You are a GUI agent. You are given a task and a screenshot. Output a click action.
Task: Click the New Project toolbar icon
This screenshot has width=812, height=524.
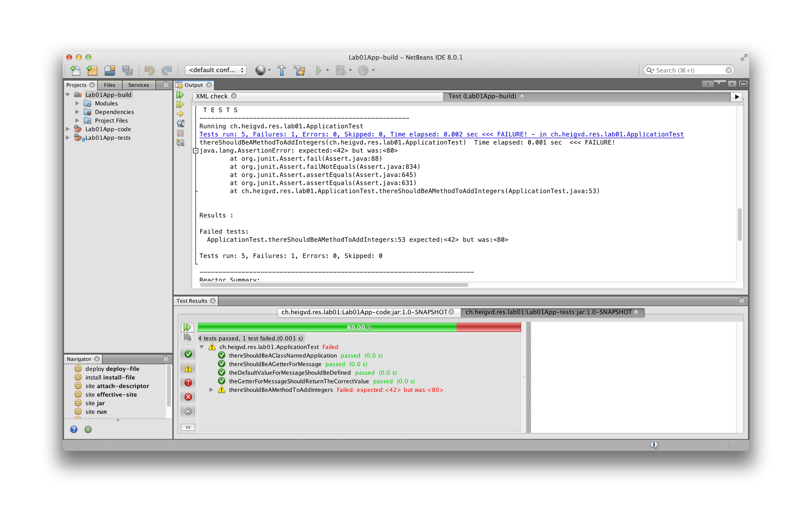[92, 70]
